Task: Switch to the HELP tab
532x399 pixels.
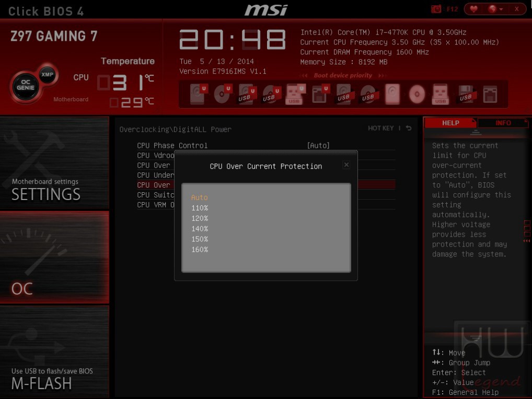Action: click(450, 123)
